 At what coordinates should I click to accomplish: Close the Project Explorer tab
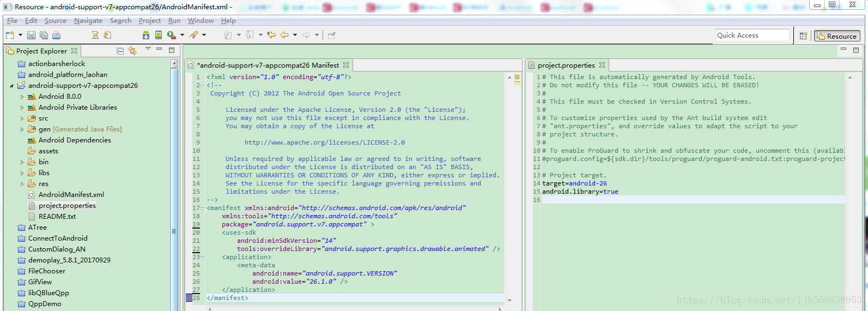[x=74, y=51]
